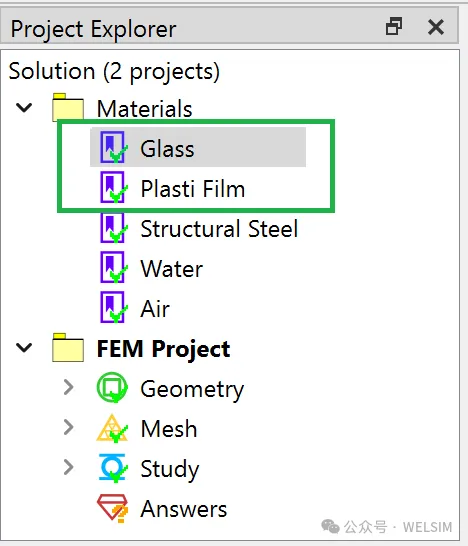Click the green Geometry node icon
Viewport: 468px width, 546px height.
(112, 388)
